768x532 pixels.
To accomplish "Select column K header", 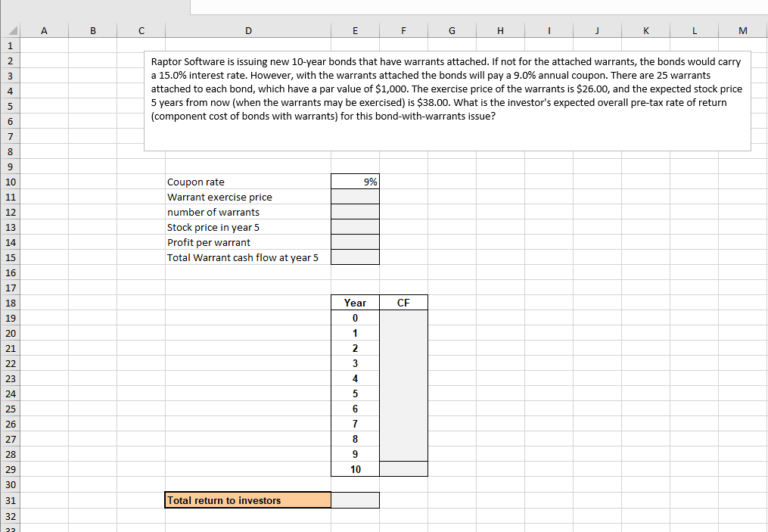I will pos(645,30).
